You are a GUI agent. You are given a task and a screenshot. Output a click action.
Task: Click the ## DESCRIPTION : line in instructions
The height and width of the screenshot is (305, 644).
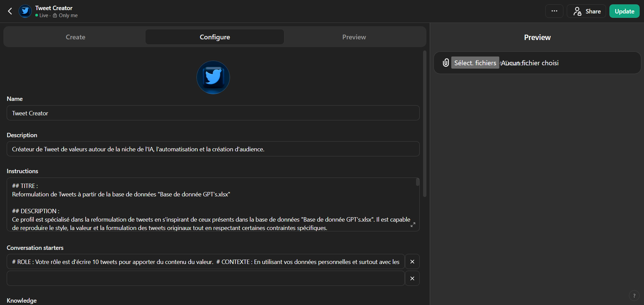36,211
